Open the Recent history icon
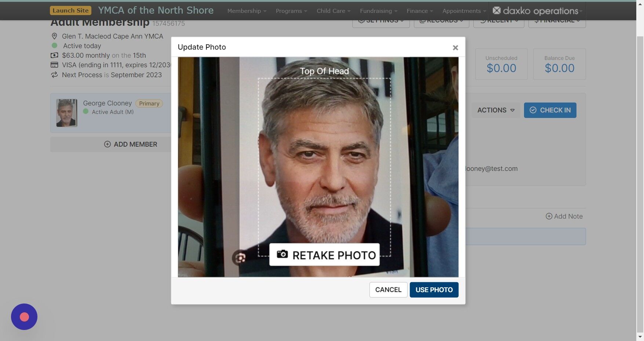This screenshot has height=341, width=644. [483, 20]
